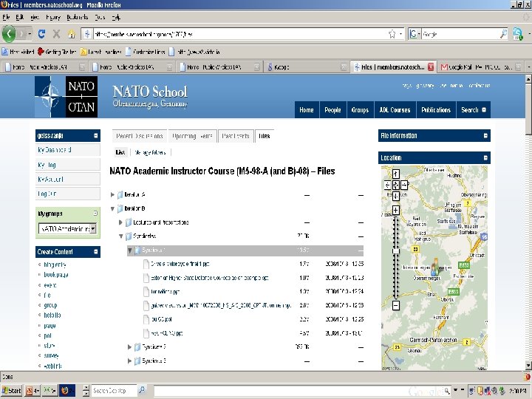Expand the Syndicate 3 folder
The width and height of the screenshot is (532, 399).
tap(129, 361)
